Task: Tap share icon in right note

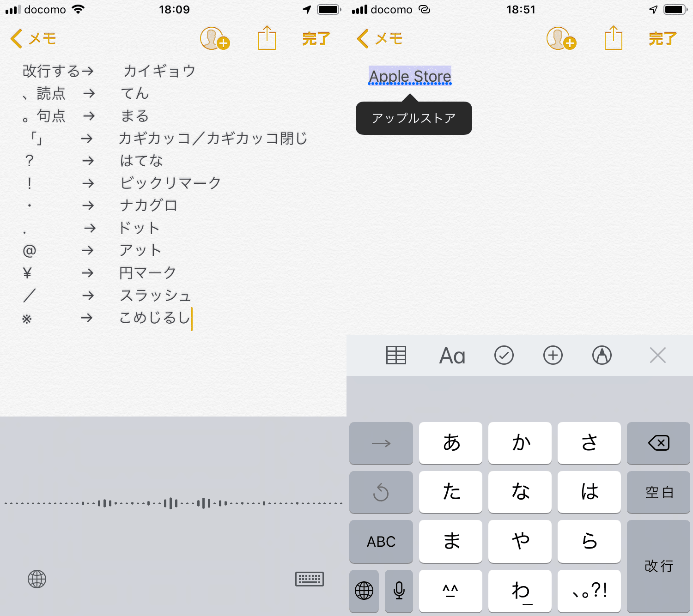Action: pyautogui.click(x=614, y=38)
